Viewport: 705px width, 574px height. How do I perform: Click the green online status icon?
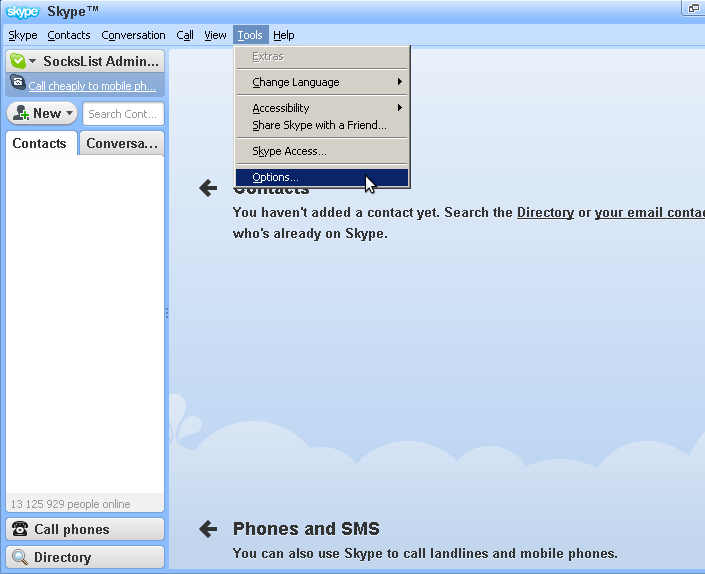click(18, 61)
